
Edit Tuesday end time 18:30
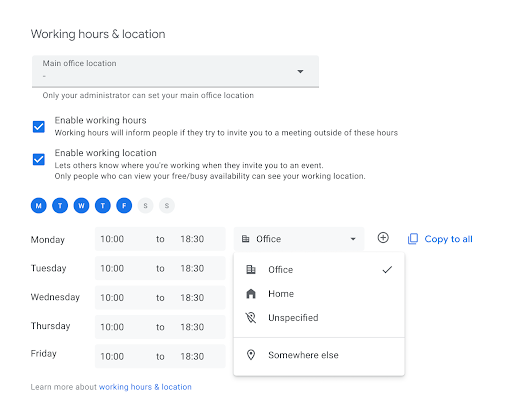[x=192, y=268]
